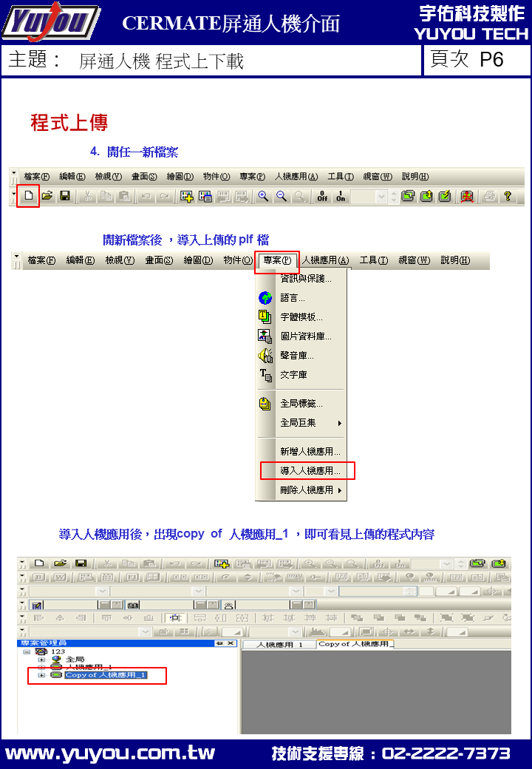
Task: Click the Undo arrow in step 4 toolbar
Action: point(146,196)
